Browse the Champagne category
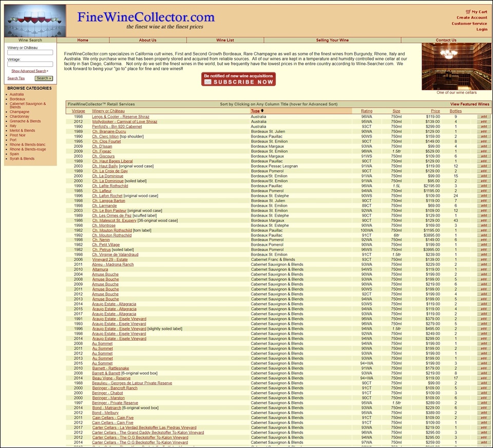Viewport: 493px width, 448px height. (20, 112)
